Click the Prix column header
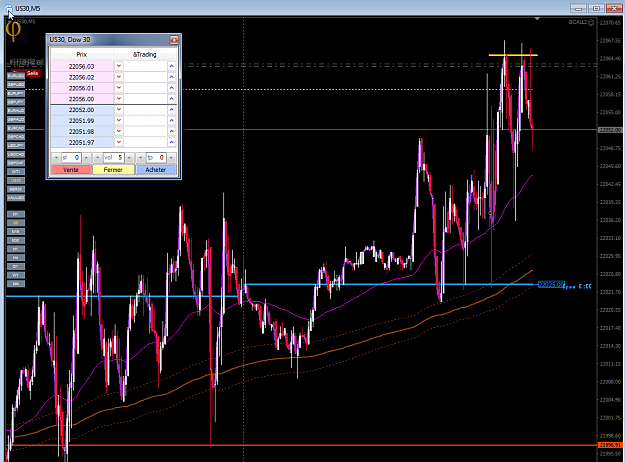Screen dimensions: 625x462 tap(82, 55)
